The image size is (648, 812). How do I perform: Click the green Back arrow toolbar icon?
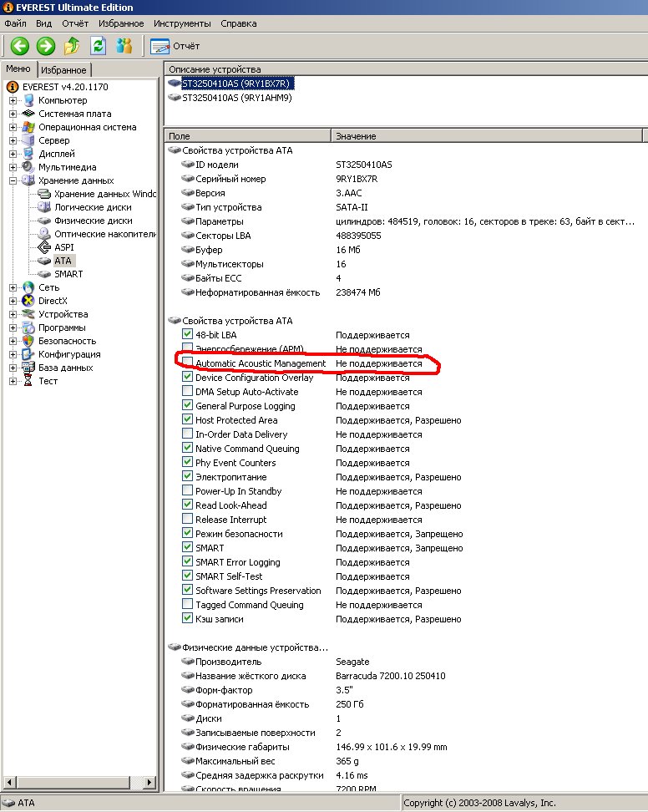coord(20,46)
